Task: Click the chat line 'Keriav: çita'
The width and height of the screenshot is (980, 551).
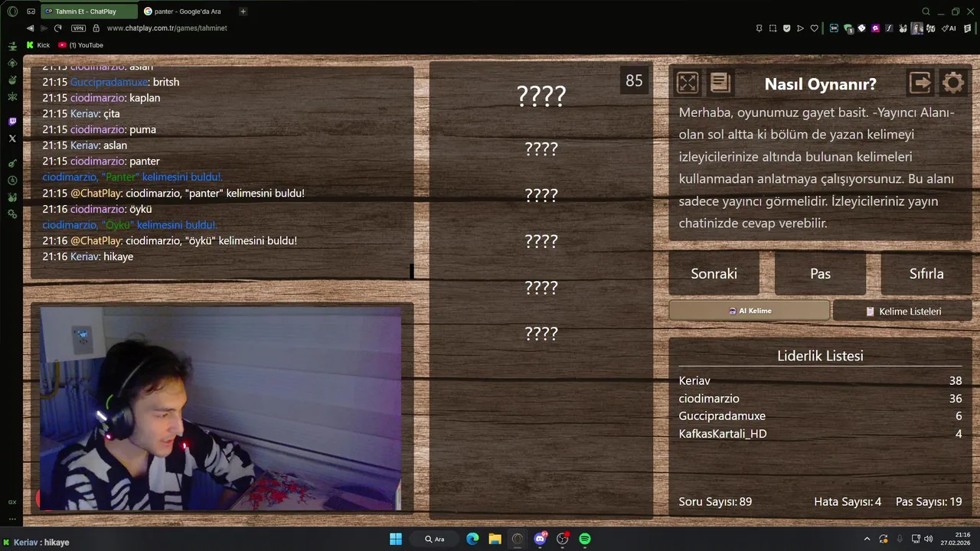Action: [81, 113]
